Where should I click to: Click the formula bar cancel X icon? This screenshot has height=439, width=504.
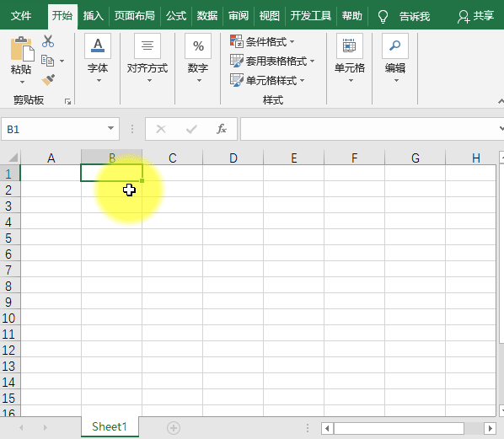click(x=161, y=129)
